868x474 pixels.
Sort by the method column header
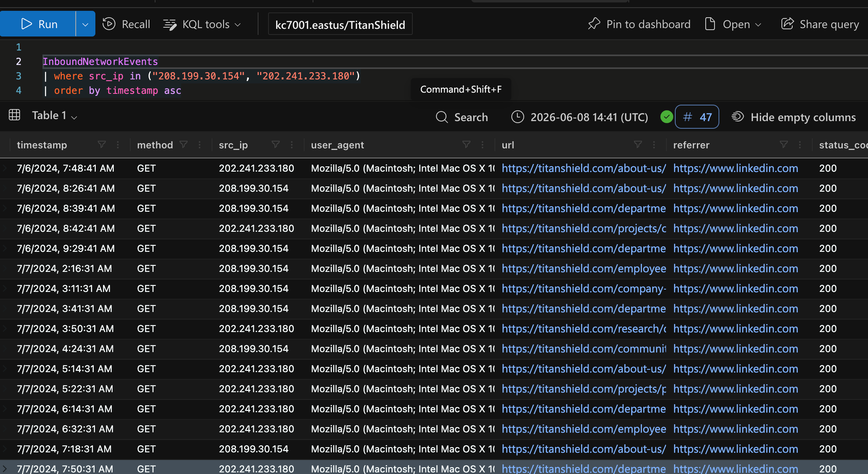tap(155, 145)
